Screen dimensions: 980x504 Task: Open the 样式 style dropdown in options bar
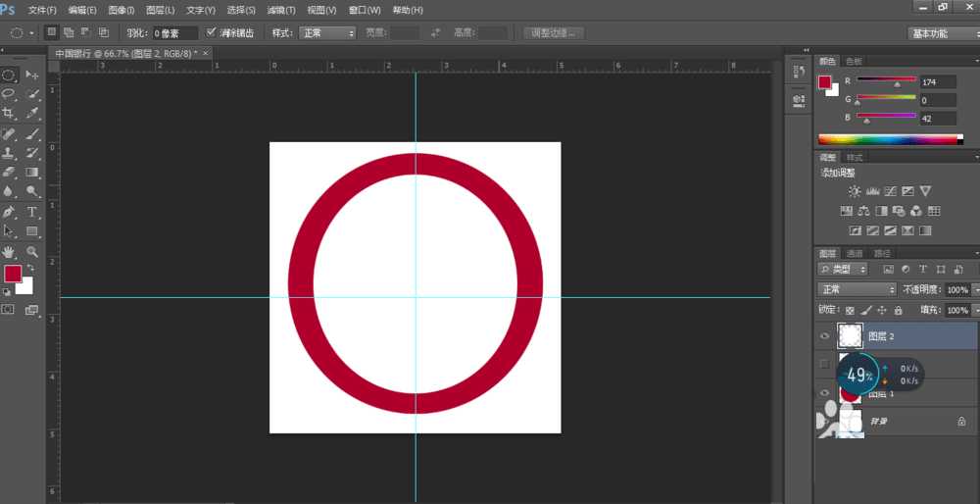pos(328,32)
